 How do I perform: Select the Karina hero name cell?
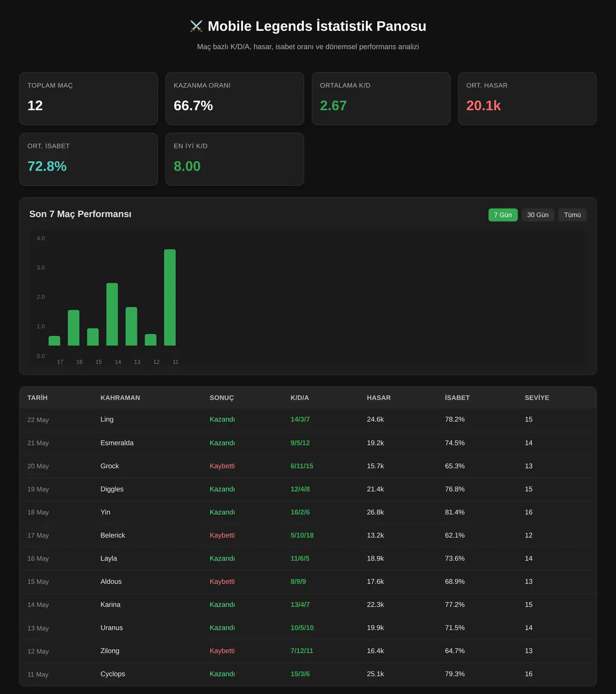click(x=110, y=605)
